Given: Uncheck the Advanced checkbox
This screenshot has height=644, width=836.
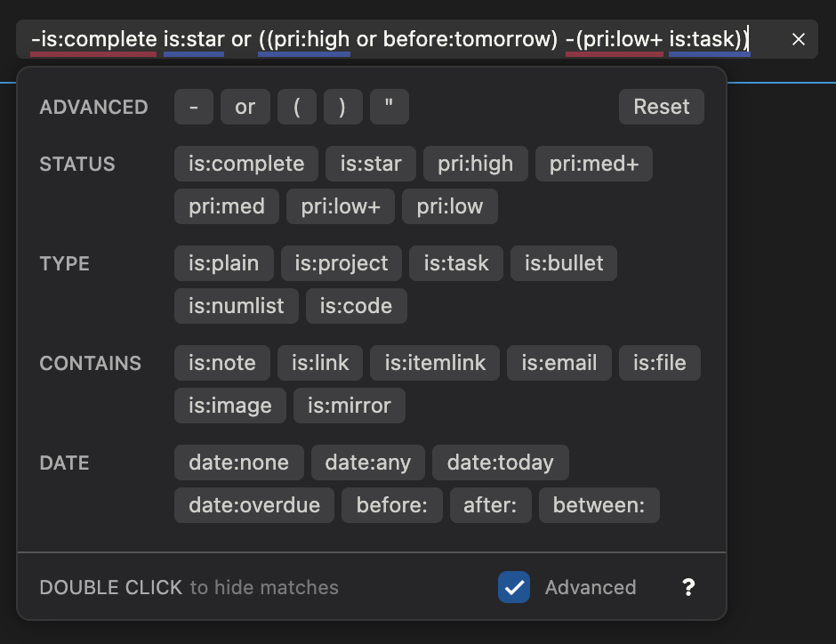Looking at the screenshot, I should click(514, 587).
